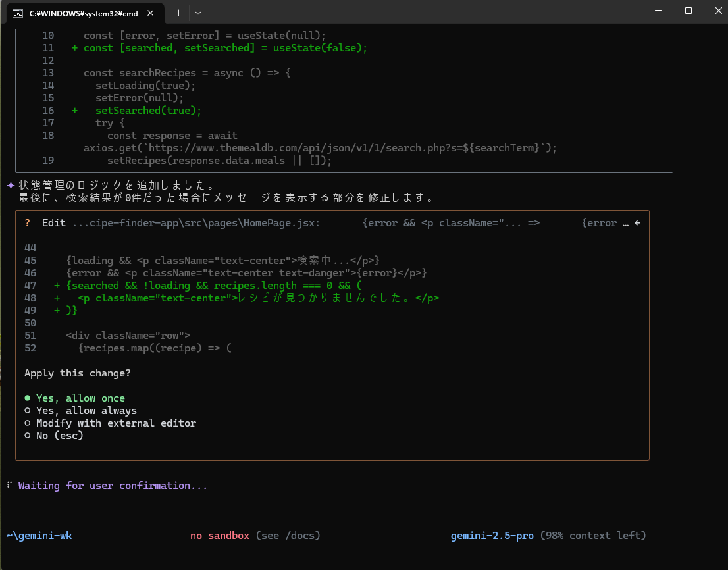Click the sparkle icon beside Japanese message
Image resolution: width=728 pixels, height=570 pixels.
tap(11, 185)
